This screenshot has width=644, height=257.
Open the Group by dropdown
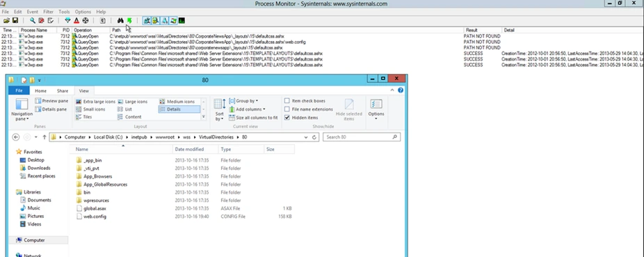pos(243,101)
